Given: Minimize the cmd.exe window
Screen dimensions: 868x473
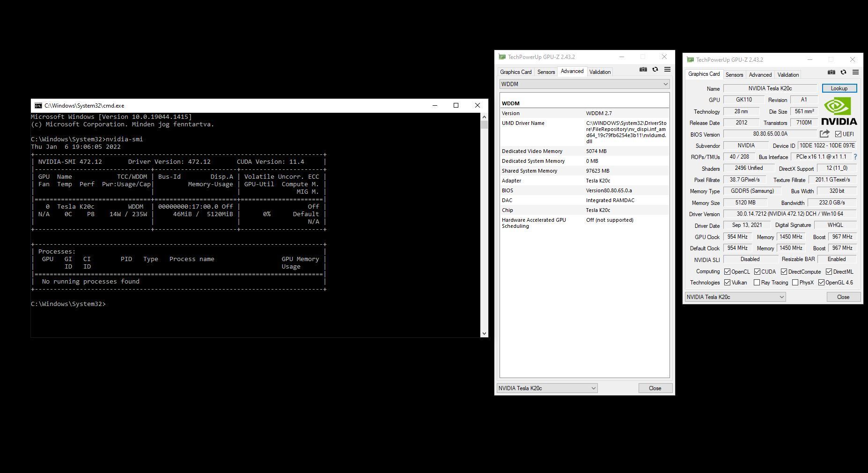Looking at the screenshot, I should (x=434, y=105).
